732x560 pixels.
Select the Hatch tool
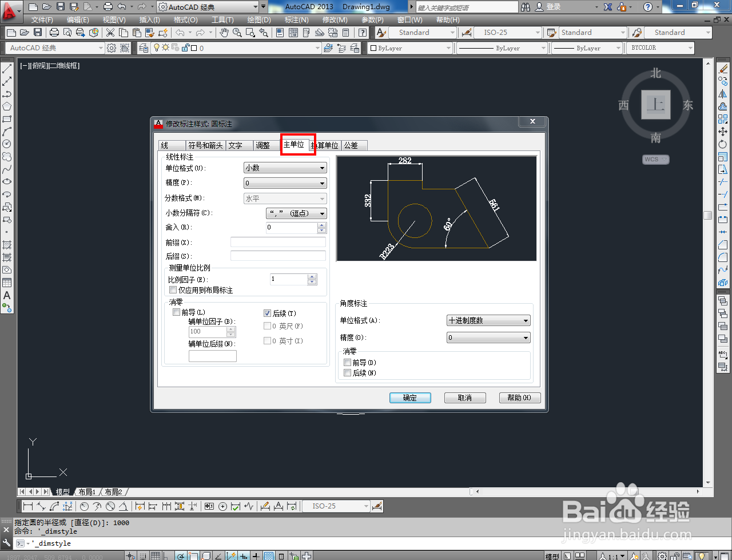point(7,245)
